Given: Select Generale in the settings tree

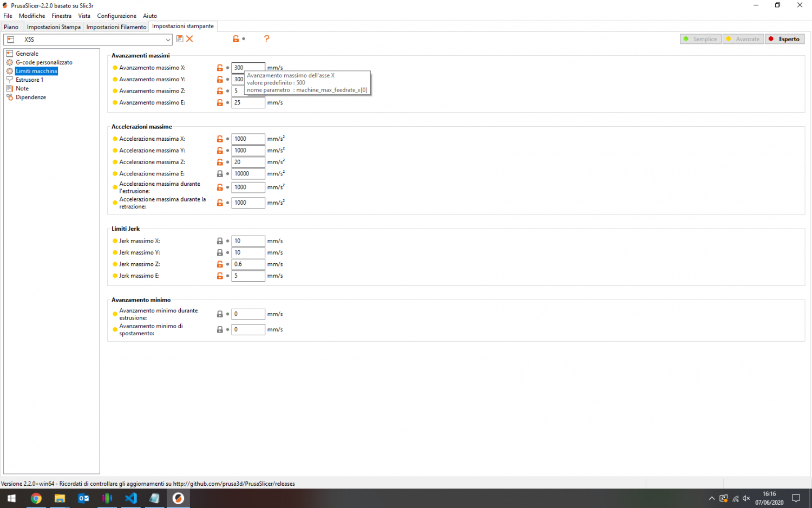Looking at the screenshot, I should point(27,54).
